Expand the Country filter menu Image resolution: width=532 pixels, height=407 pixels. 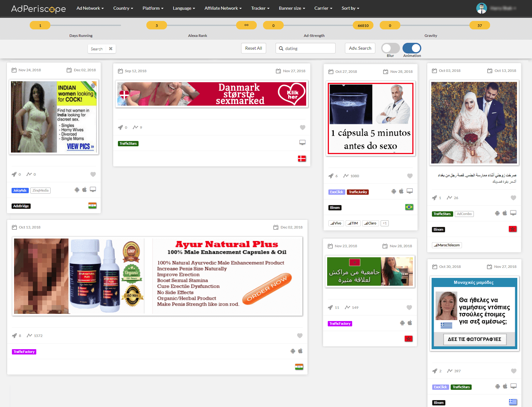123,8
